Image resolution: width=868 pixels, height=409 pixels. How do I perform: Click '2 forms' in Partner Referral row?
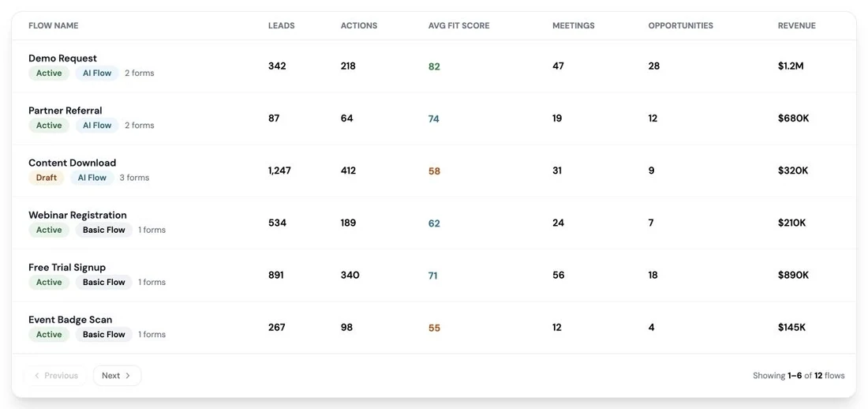tap(140, 126)
